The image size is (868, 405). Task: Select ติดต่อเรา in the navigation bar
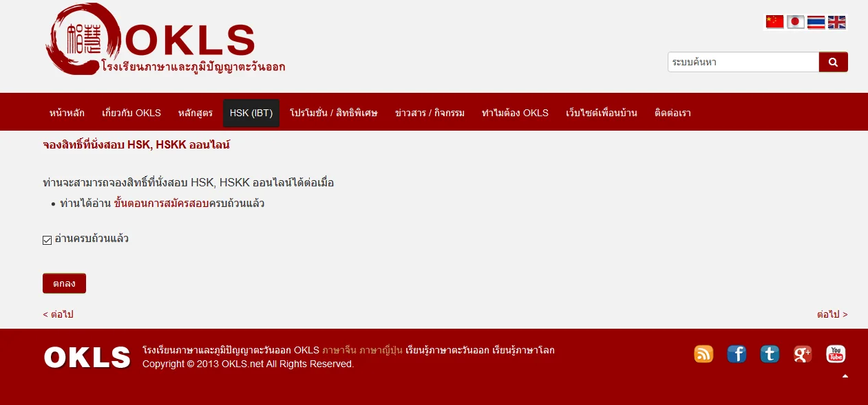tap(673, 113)
